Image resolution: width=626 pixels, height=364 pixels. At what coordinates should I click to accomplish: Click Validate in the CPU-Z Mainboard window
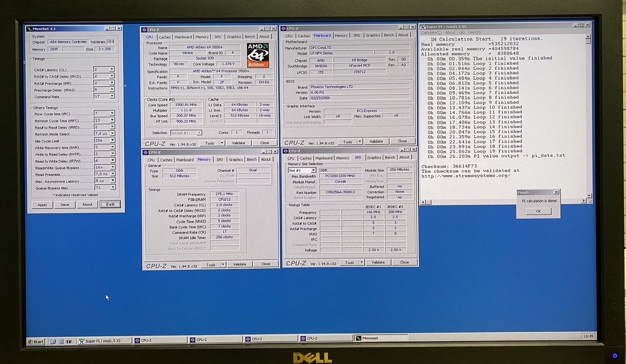[x=376, y=141]
